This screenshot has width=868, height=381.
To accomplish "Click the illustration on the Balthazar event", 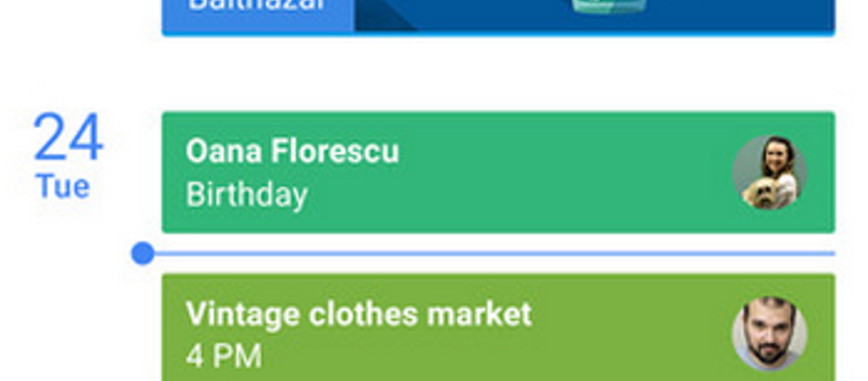I will (x=609, y=7).
